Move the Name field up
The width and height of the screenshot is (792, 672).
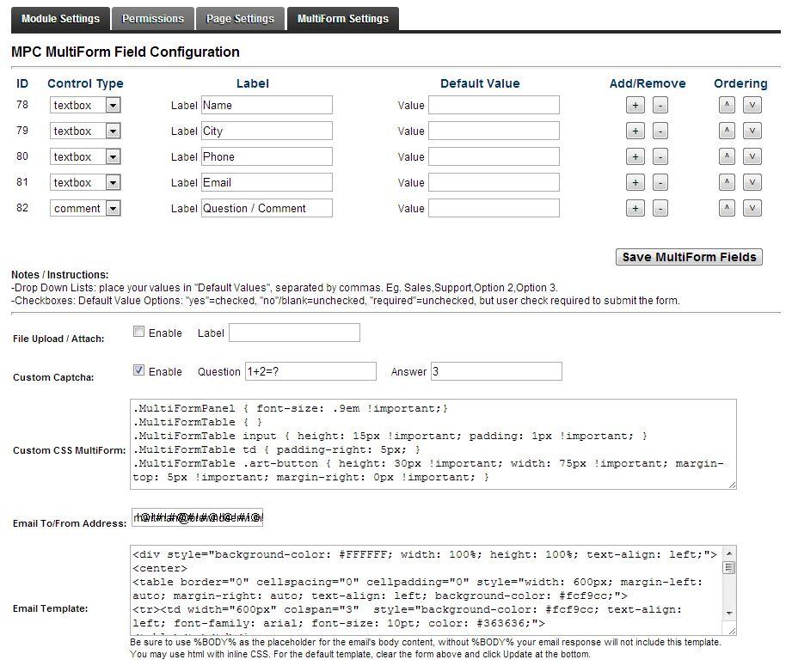[x=727, y=105]
